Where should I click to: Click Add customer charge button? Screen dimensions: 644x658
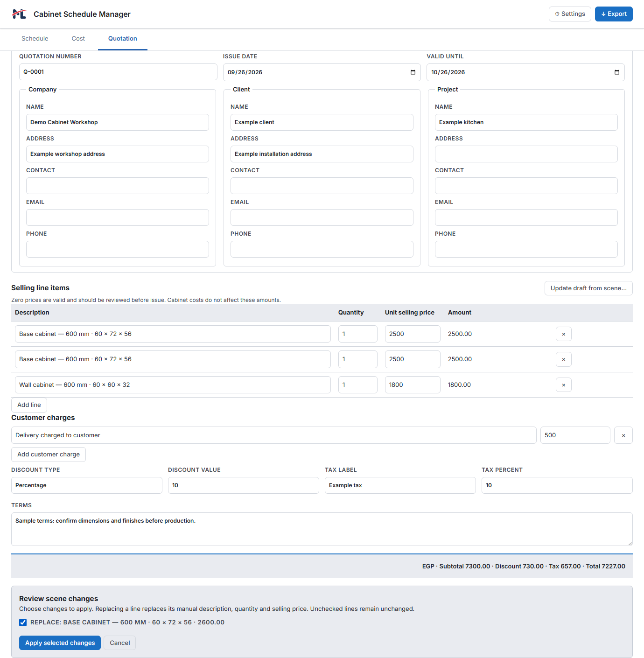[49, 455]
